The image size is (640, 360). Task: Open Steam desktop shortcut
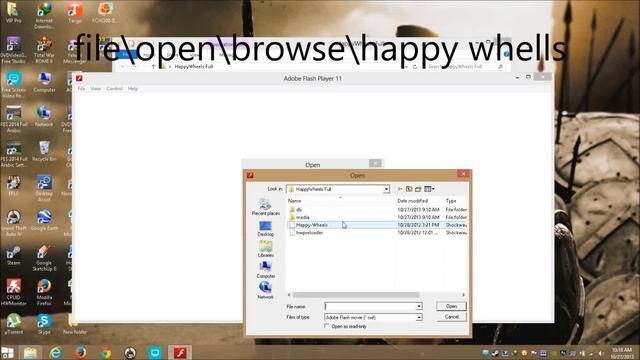pyautogui.click(x=13, y=256)
